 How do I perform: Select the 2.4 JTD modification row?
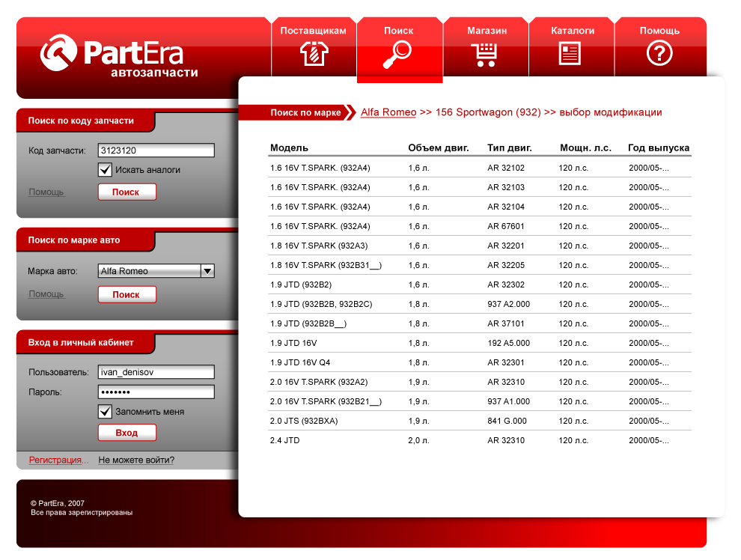[479, 440]
